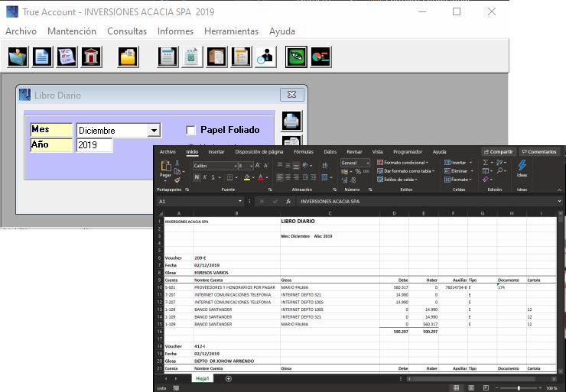Open the Mantención menu in True Account

(x=72, y=31)
